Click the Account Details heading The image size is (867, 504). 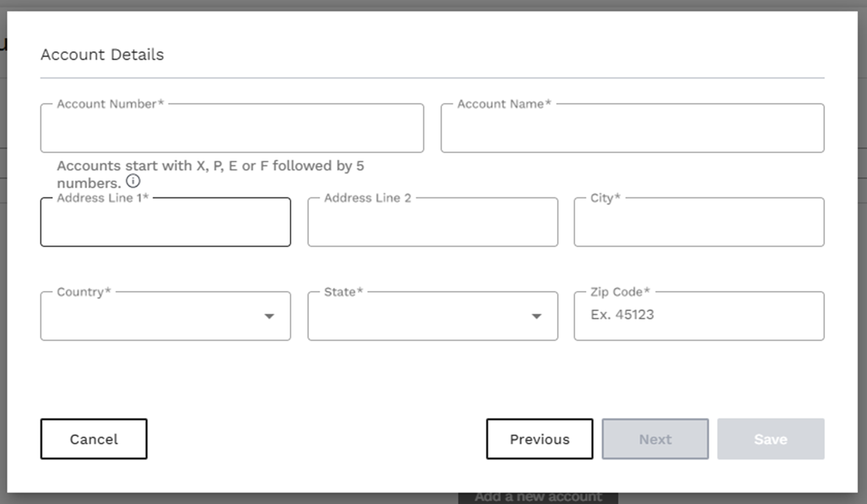(x=102, y=55)
